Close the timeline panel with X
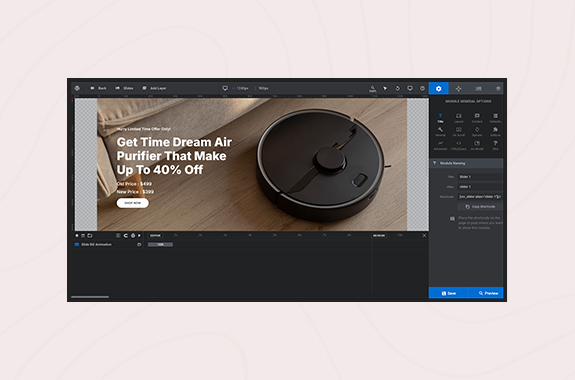The image size is (575, 380). coord(424,235)
